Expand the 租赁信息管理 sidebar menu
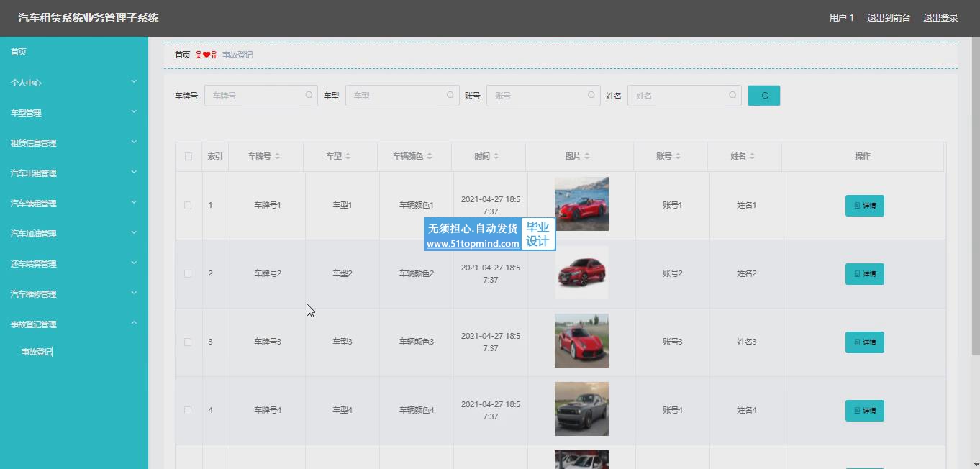 (x=74, y=142)
